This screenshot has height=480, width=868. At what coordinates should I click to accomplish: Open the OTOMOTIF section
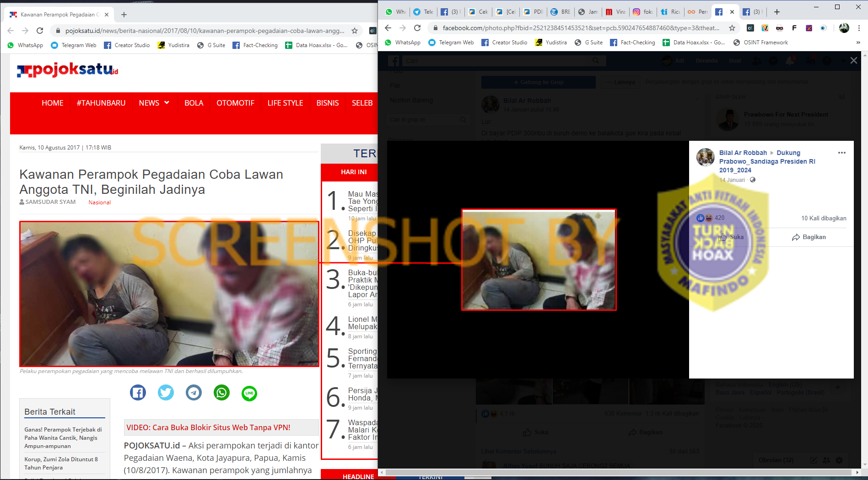[235, 103]
